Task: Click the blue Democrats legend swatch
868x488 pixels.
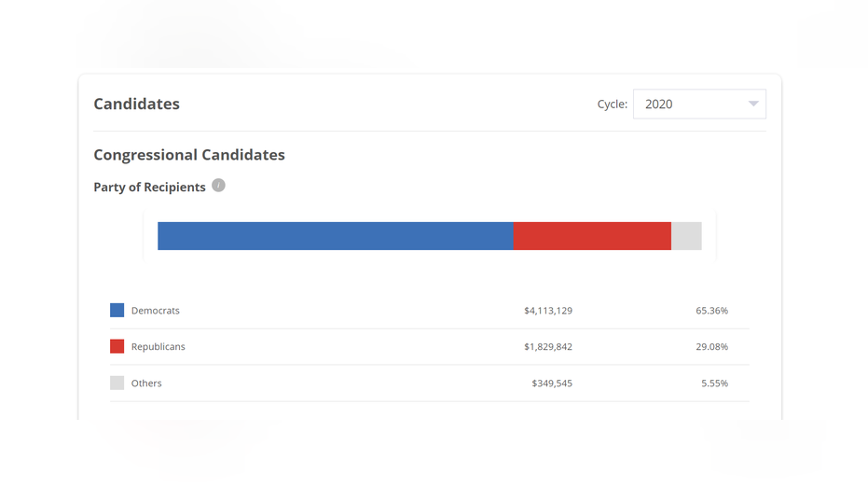Action: (117, 310)
